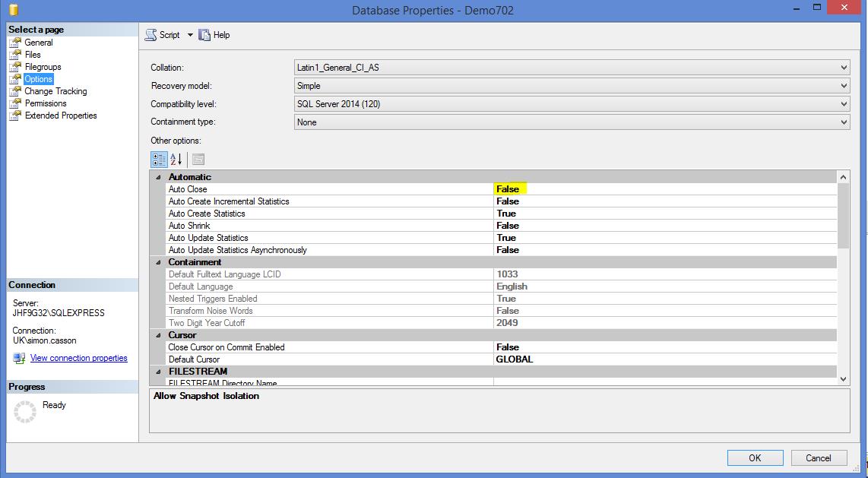The height and width of the screenshot is (478, 868).
Task: Switch property grid to Alphabetical sorting
Action: point(175,159)
